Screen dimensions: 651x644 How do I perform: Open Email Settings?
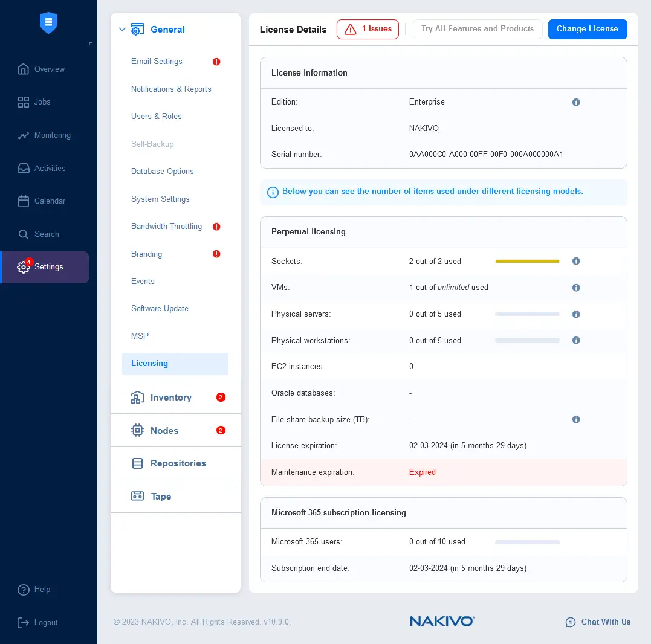[157, 62]
